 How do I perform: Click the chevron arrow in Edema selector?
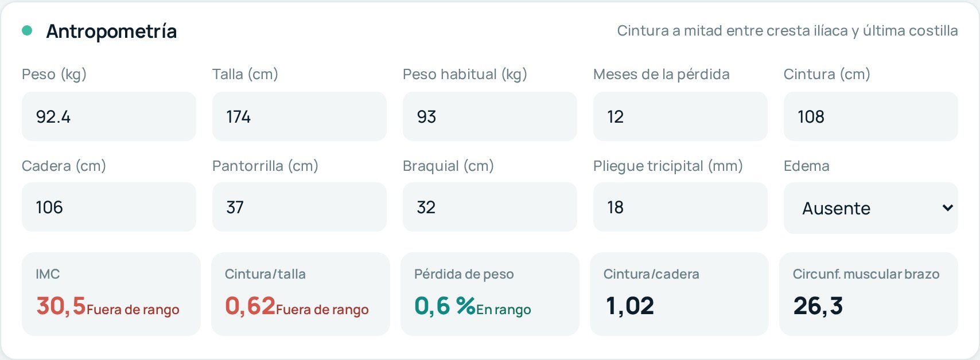point(947,208)
